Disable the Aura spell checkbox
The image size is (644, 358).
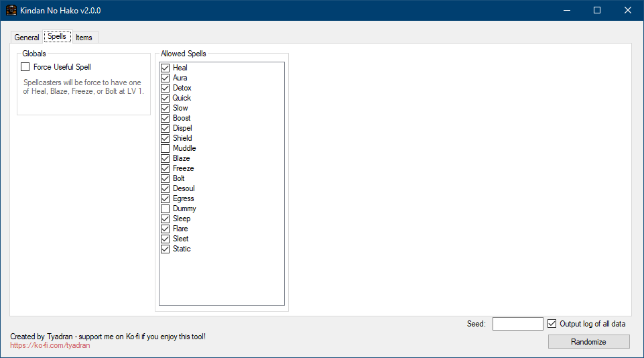point(166,78)
